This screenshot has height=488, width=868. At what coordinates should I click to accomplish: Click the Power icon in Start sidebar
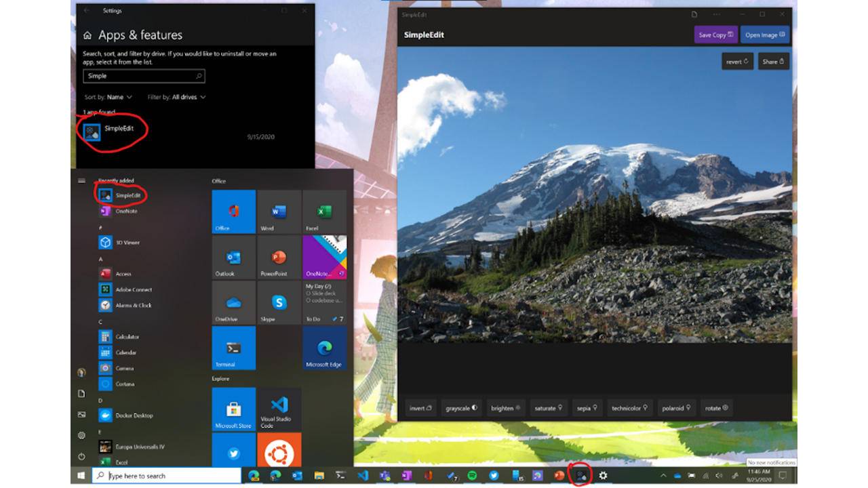(81, 456)
